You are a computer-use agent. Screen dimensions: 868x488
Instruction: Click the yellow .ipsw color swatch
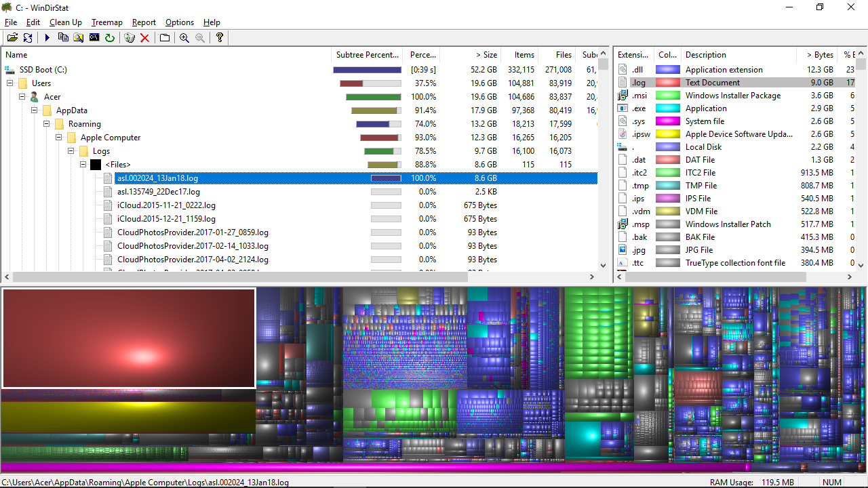point(668,134)
